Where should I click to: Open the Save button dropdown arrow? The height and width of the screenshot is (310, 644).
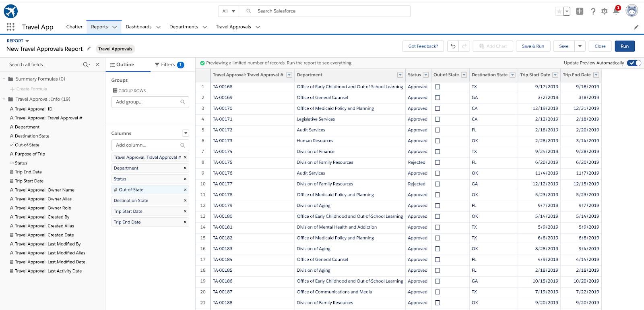point(580,46)
